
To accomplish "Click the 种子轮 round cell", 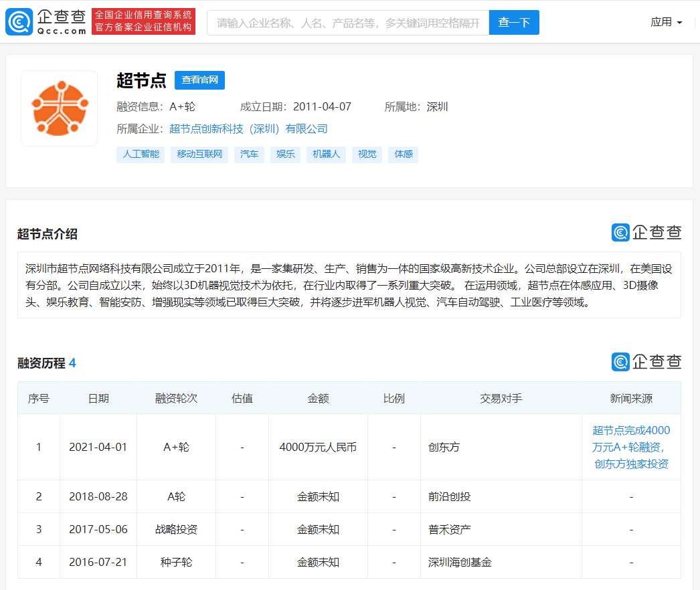I will click(176, 562).
